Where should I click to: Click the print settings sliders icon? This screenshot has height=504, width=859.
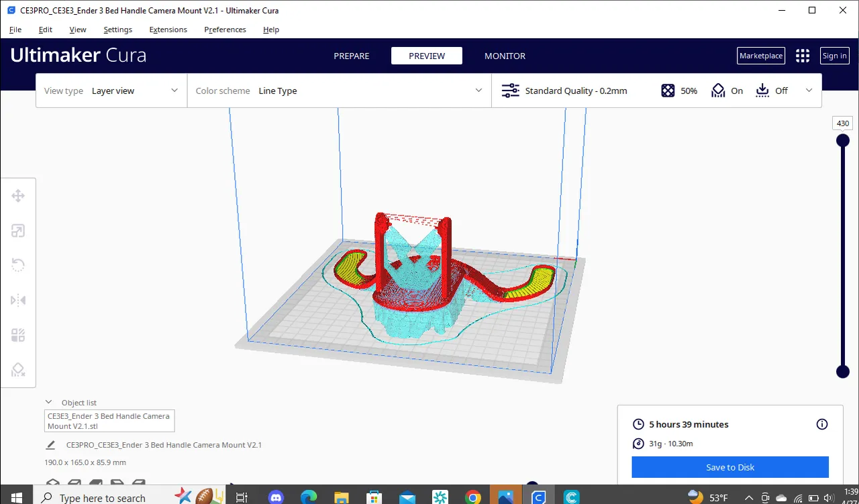point(511,91)
